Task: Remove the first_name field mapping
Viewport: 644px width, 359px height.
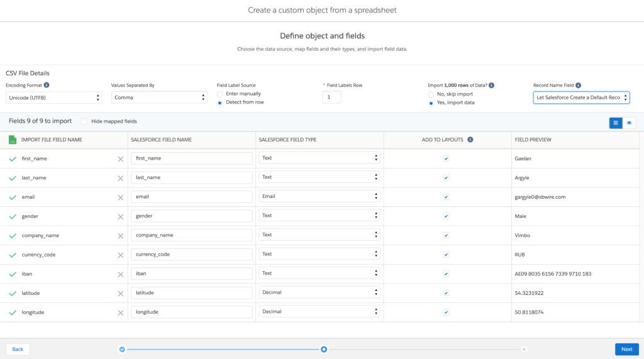Action: 120,159
